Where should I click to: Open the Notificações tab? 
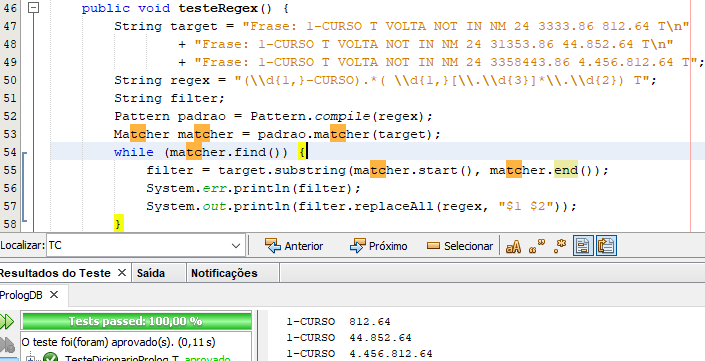coord(224,273)
